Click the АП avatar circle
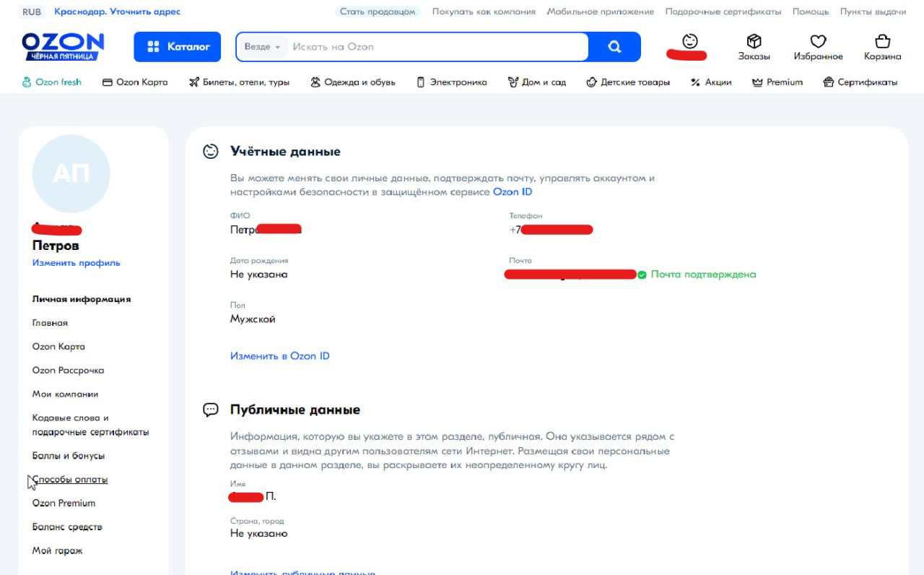Viewport: 924px width, 575px height. (x=71, y=173)
